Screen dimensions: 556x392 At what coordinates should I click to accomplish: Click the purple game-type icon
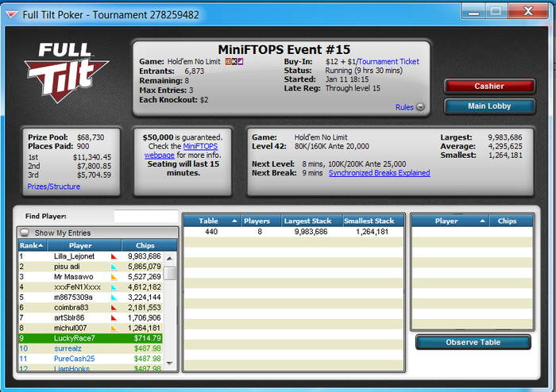pyautogui.click(x=240, y=62)
